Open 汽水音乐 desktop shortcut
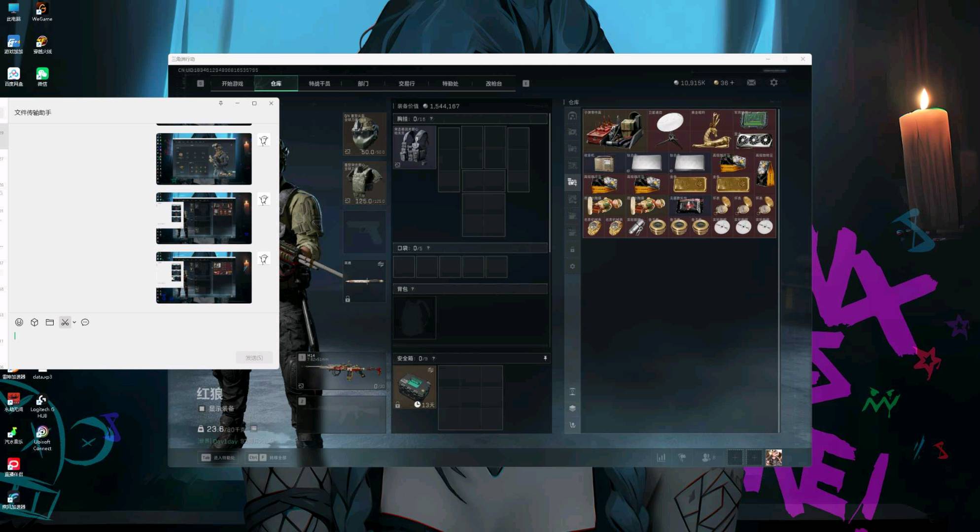Image resolution: width=980 pixels, height=532 pixels. coord(13,435)
